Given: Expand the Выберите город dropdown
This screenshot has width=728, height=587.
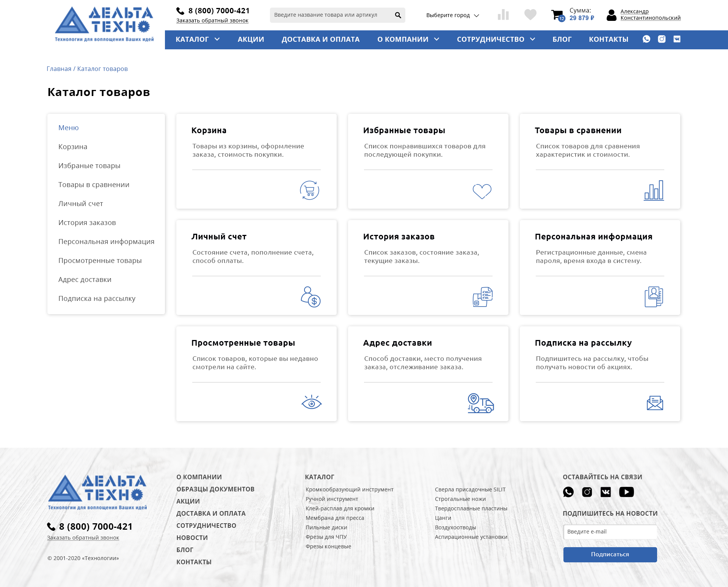Looking at the screenshot, I should click(453, 15).
